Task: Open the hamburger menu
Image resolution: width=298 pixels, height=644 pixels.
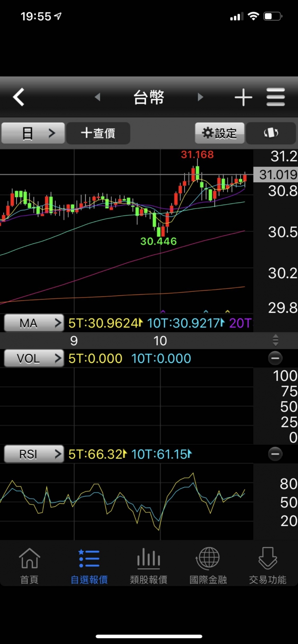Action: pos(276,98)
